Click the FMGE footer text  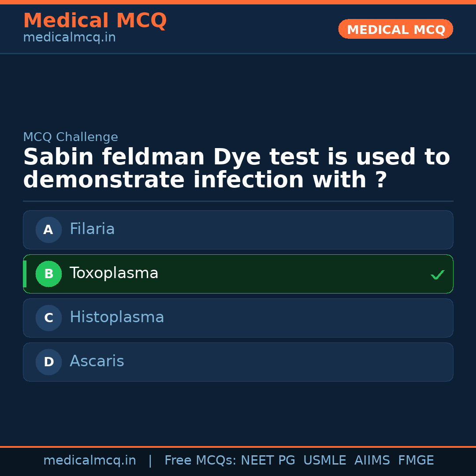(416, 461)
